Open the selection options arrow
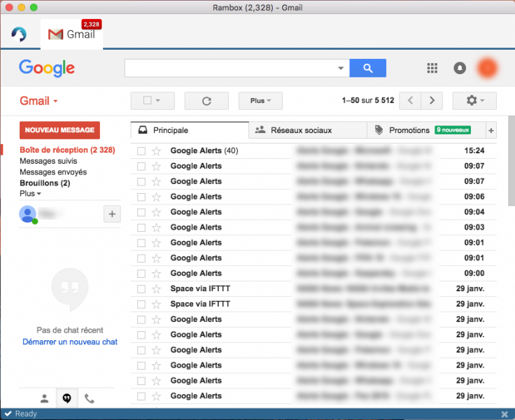This screenshot has height=420, width=515. (158, 101)
